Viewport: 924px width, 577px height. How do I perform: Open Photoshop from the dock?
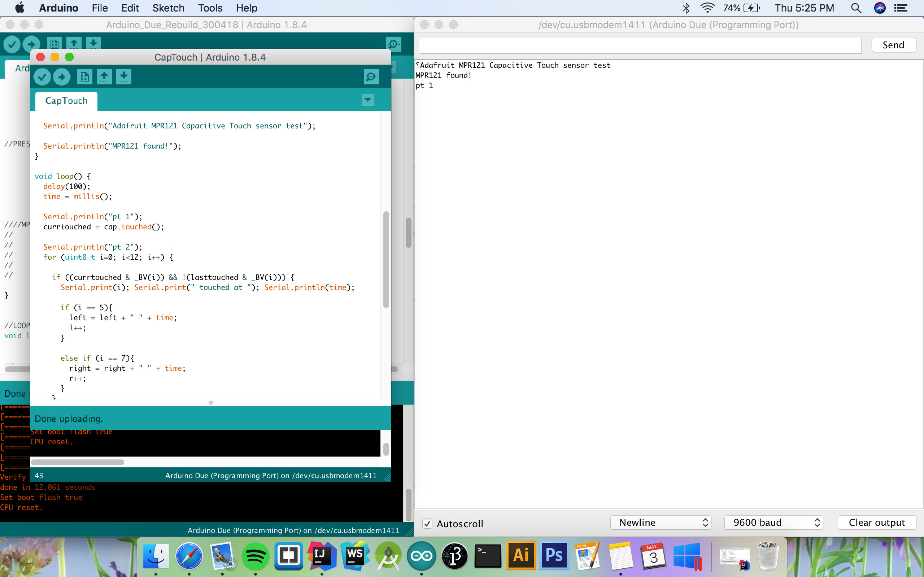pos(554,556)
